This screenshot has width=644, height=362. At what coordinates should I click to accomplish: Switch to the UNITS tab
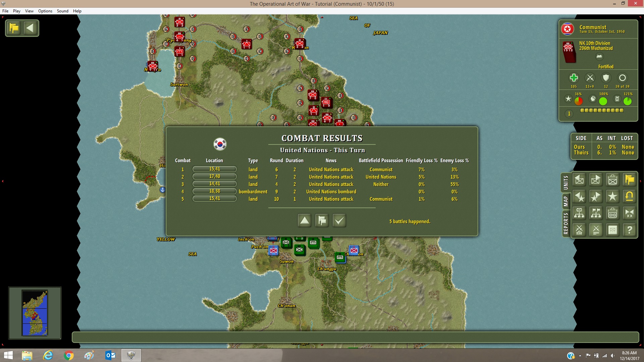pyautogui.click(x=566, y=182)
